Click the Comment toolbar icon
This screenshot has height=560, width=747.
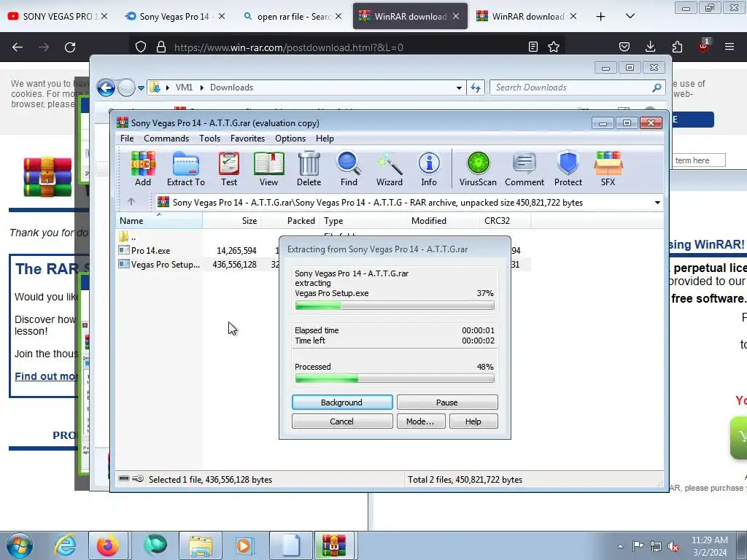point(525,169)
